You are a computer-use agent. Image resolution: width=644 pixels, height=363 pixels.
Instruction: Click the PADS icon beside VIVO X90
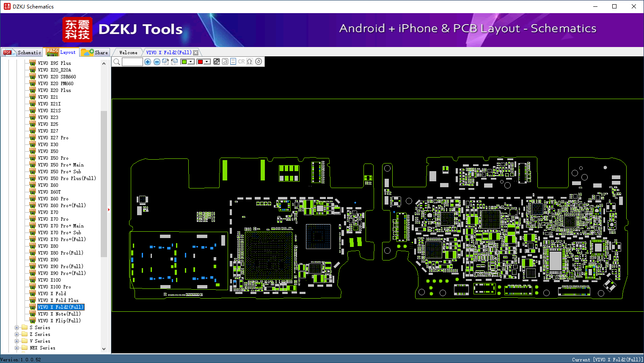33,259
